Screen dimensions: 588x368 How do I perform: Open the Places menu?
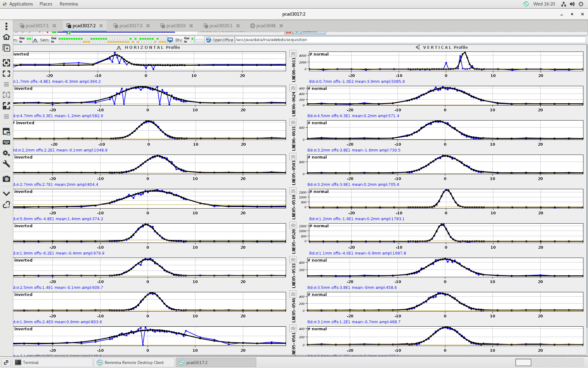click(46, 4)
